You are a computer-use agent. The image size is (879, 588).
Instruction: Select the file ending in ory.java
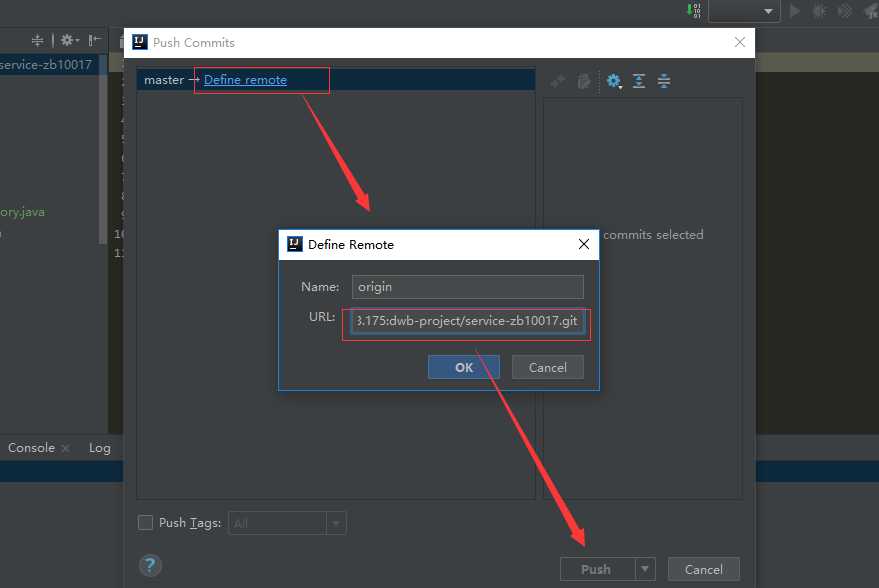pos(22,212)
